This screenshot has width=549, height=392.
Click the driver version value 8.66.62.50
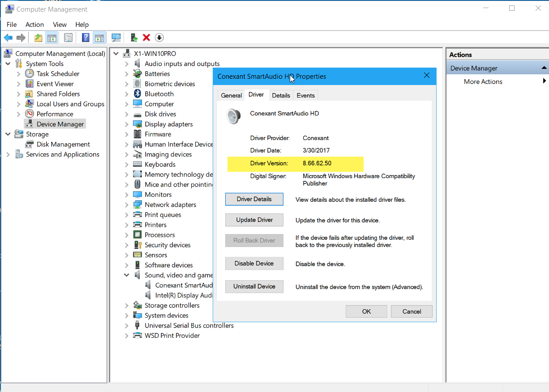[x=317, y=163]
